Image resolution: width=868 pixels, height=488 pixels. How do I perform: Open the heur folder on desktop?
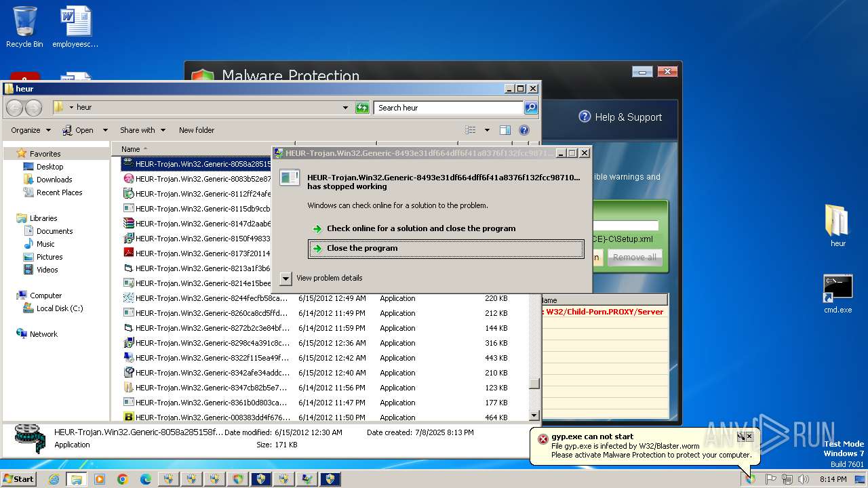click(x=838, y=226)
